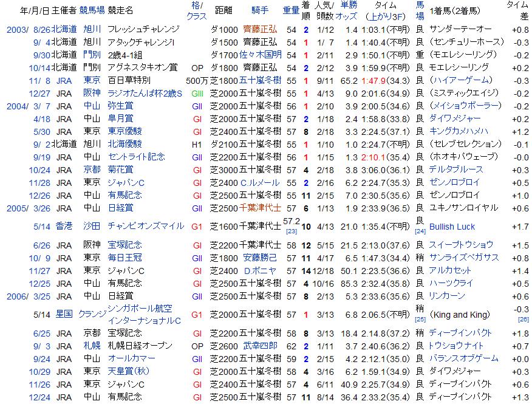Open the 北海優駿 race link

click(125, 144)
